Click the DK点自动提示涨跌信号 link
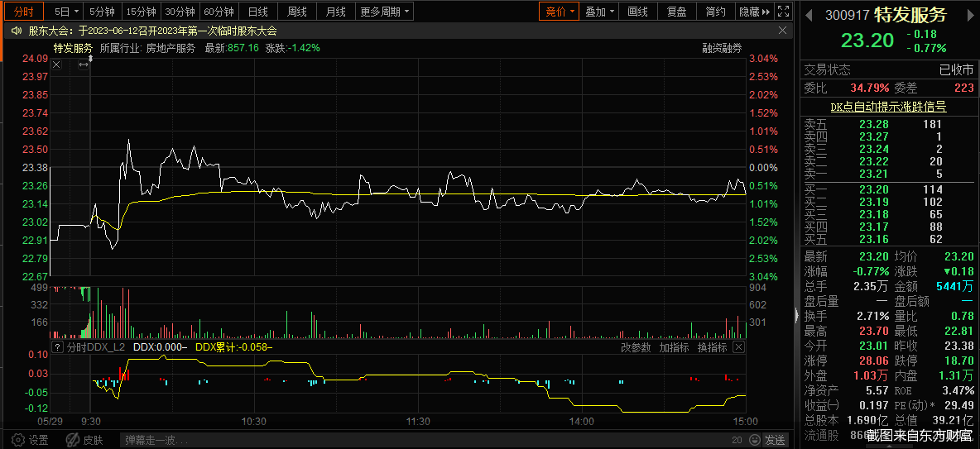The height and width of the screenshot is (449, 980). click(x=888, y=107)
